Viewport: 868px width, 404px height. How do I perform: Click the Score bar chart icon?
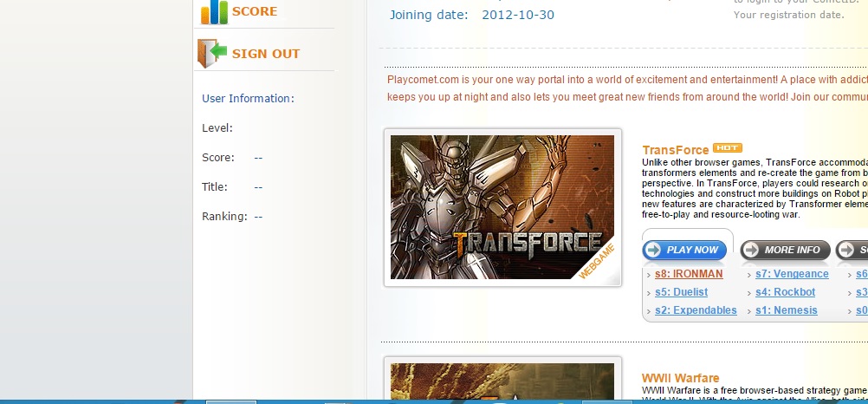click(x=214, y=12)
